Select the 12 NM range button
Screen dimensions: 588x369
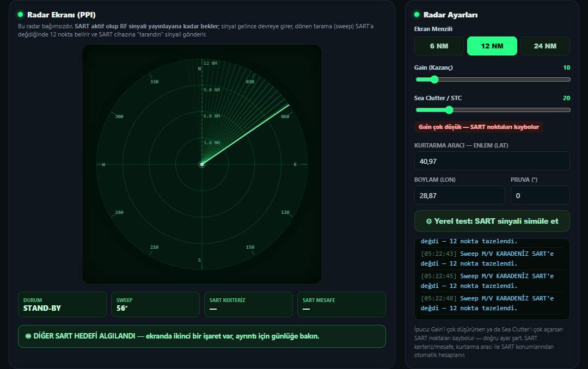coord(492,46)
